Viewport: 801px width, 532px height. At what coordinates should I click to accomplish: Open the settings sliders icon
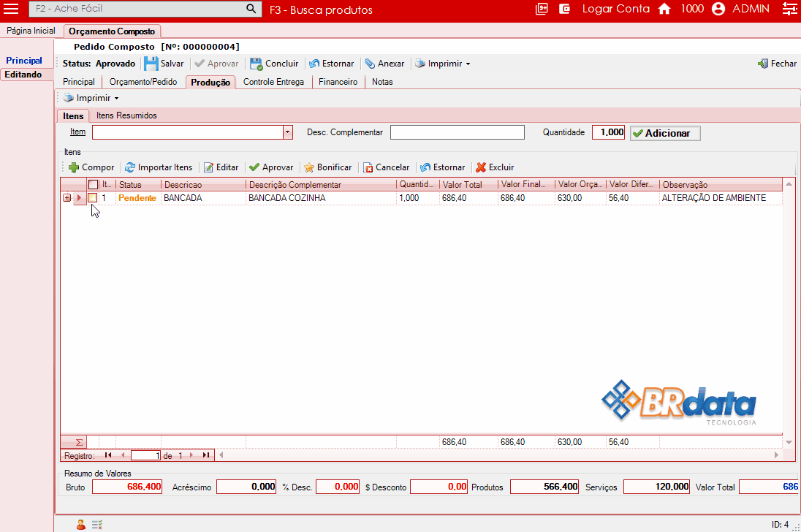pyautogui.click(x=789, y=9)
